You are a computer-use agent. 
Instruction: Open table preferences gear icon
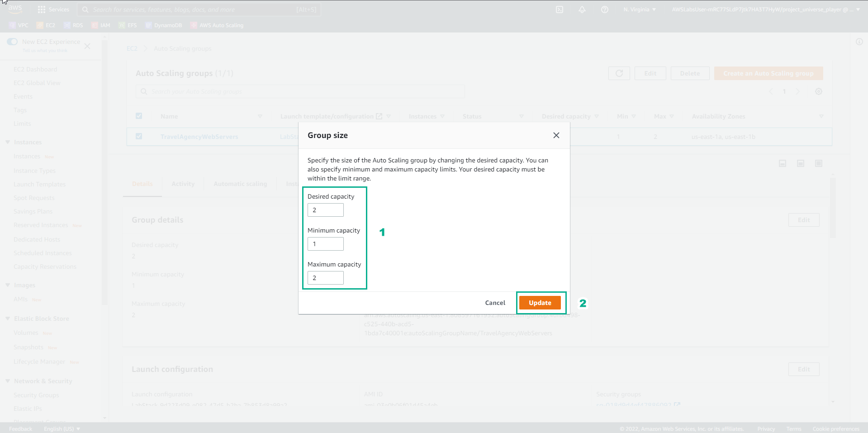pyautogui.click(x=819, y=91)
